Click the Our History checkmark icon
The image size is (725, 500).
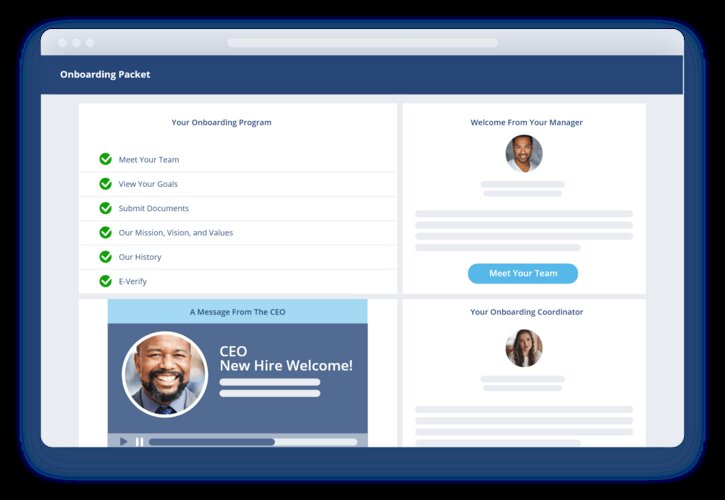tap(105, 257)
